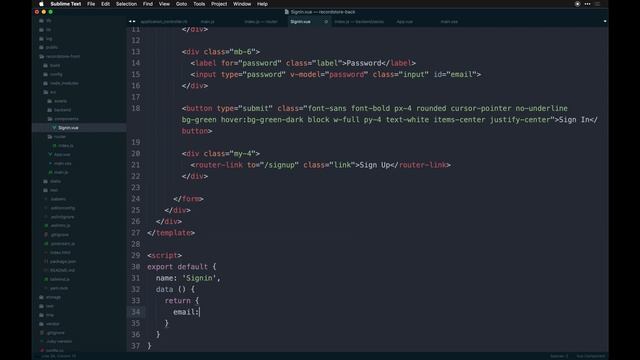Click the 'Sign Up' text on line 21
640x360 pixels.
375,165
